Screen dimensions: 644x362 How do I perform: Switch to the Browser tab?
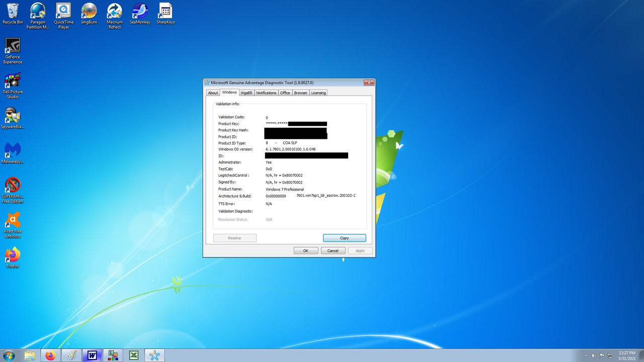[x=301, y=93]
